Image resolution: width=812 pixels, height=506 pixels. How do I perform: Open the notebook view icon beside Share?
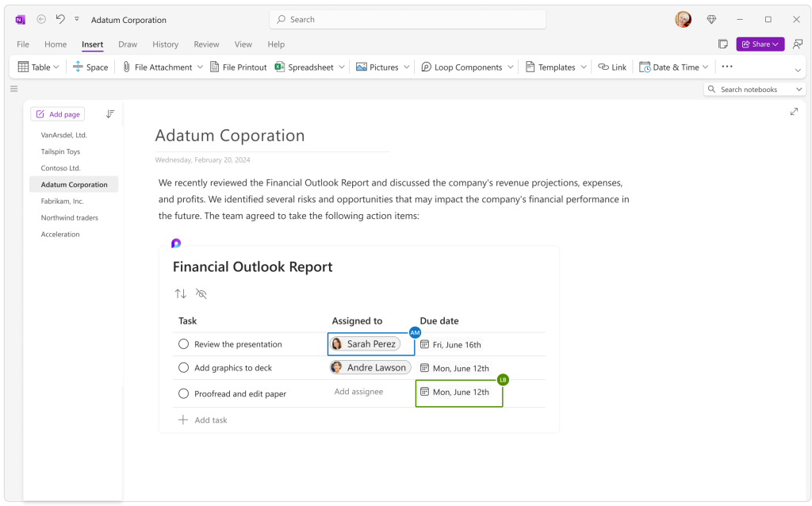click(723, 44)
